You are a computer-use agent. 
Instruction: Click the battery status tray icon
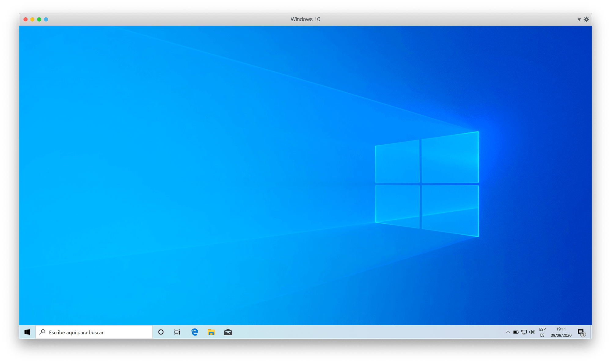(516, 332)
